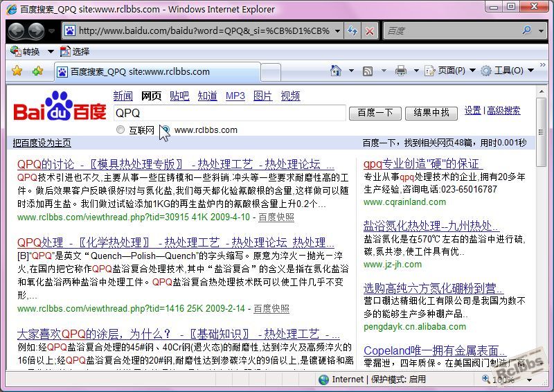Click 把百度设为主页 link
554x392 pixels.
tap(42, 143)
